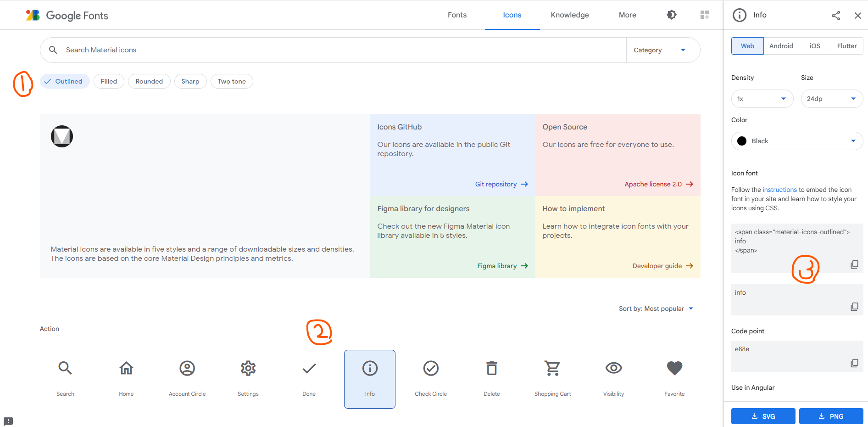Open the Size 24dp dropdown
Screen dimensions: 868x427
(x=832, y=99)
